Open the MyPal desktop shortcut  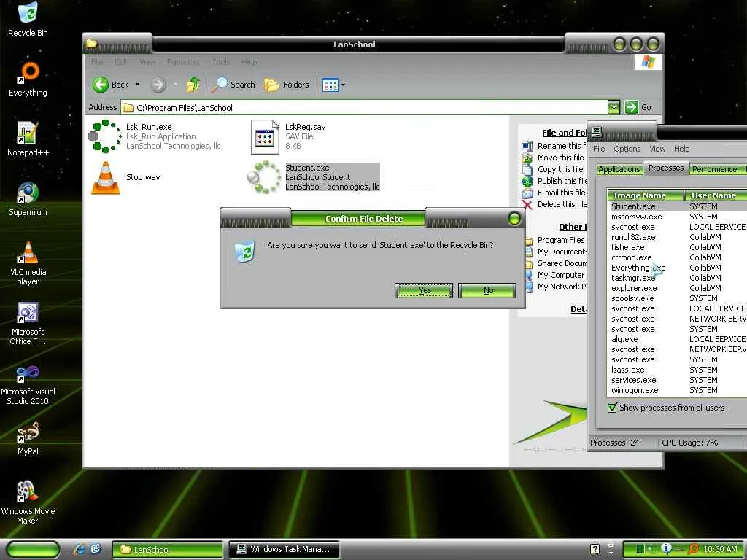click(28, 438)
